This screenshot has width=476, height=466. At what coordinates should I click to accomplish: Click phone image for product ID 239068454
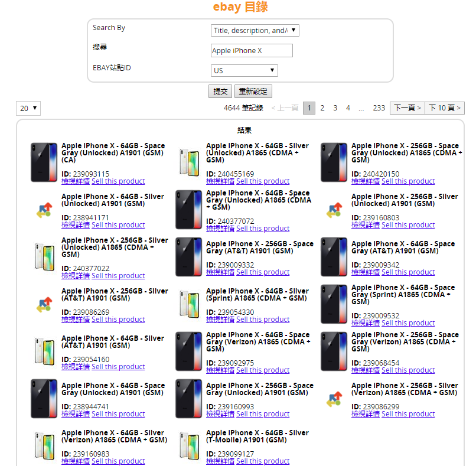[334, 351]
